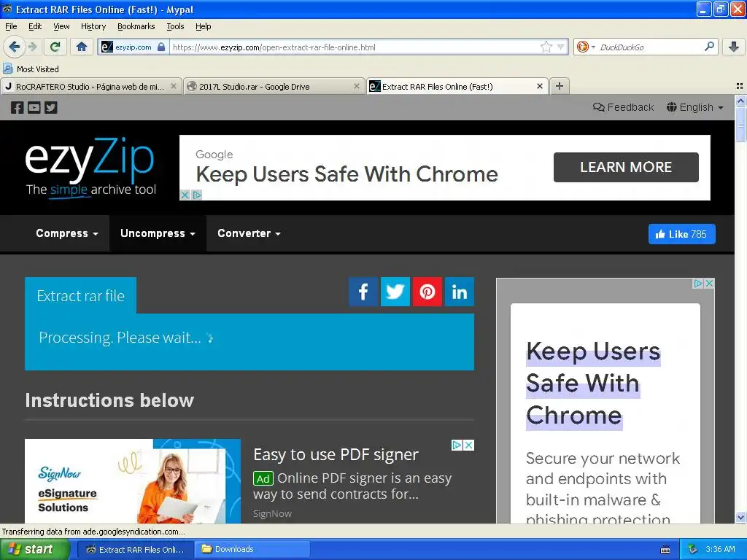Open the File menu
Viewport: 747px width, 560px height.
[11, 27]
